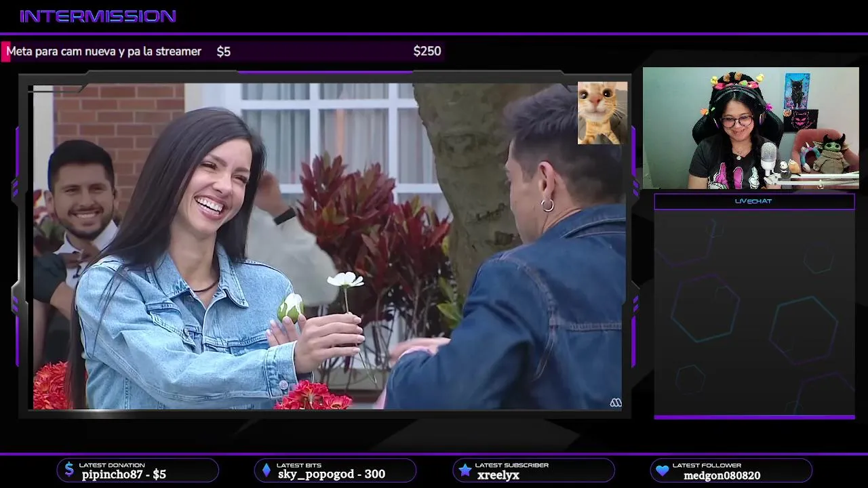Click the small logo at video corner
Image resolution: width=868 pixels, height=488 pixels.
coord(616,403)
